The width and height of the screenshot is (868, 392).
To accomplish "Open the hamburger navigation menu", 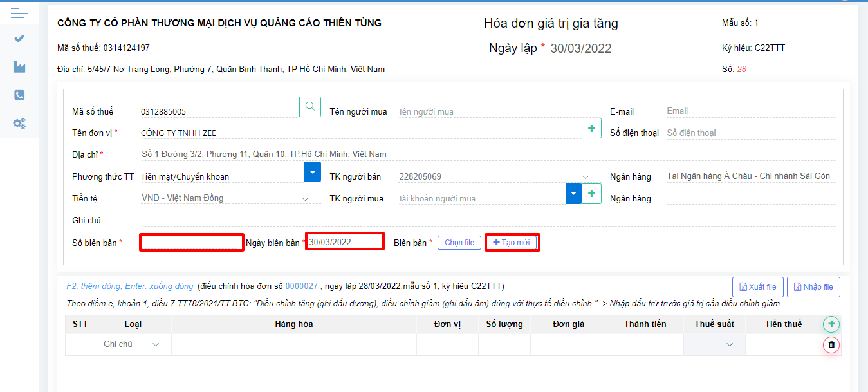I will [19, 12].
